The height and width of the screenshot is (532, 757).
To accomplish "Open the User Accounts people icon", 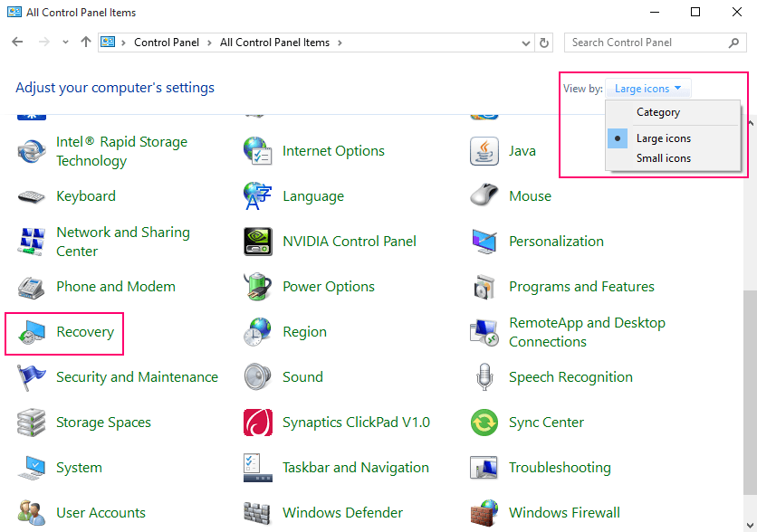I will point(32,513).
